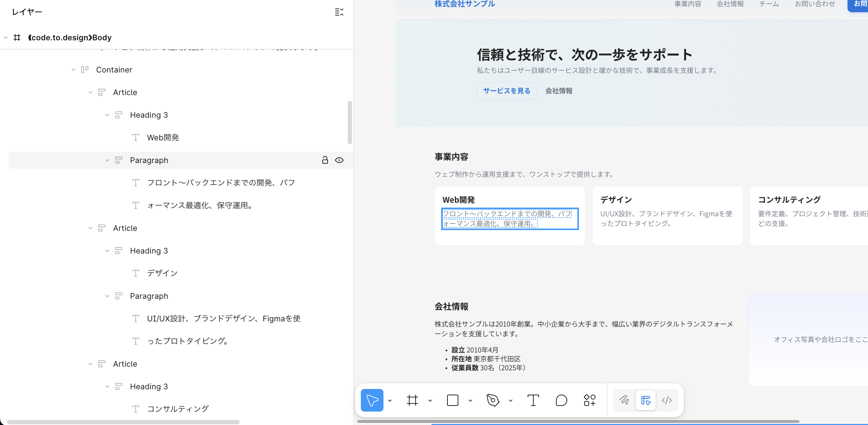Select the Rectangle shape tool
The width and height of the screenshot is (868, 425).
452,400
